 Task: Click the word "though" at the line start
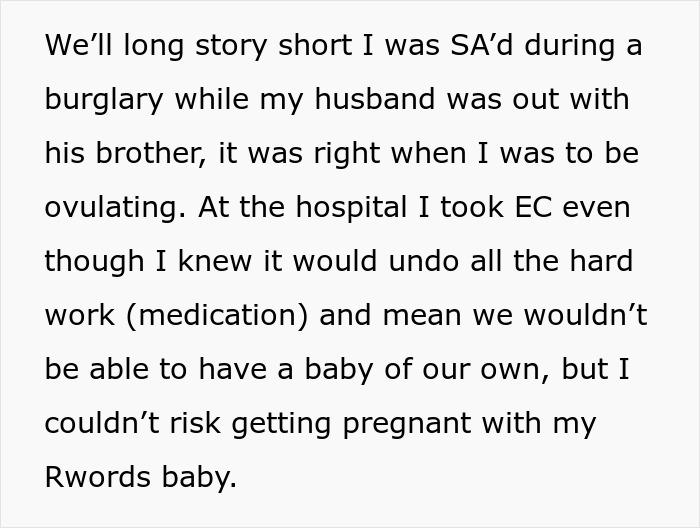point(94,262)
